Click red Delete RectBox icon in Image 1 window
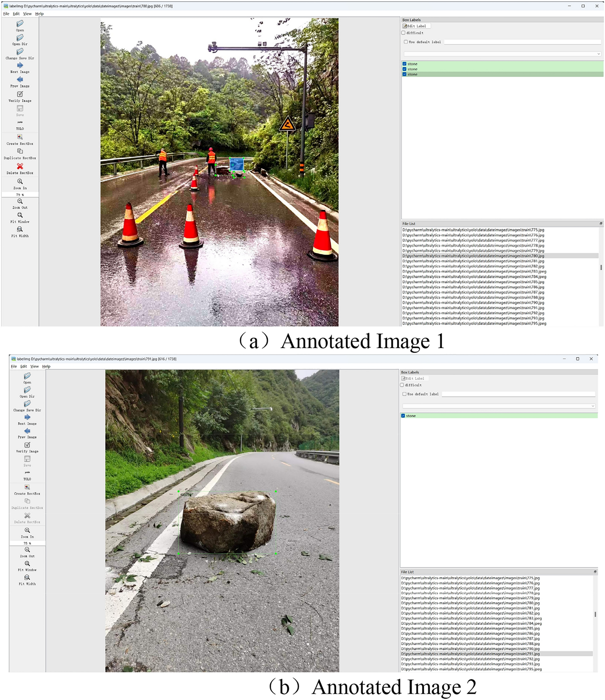The image size is (605, 700). 20,166
